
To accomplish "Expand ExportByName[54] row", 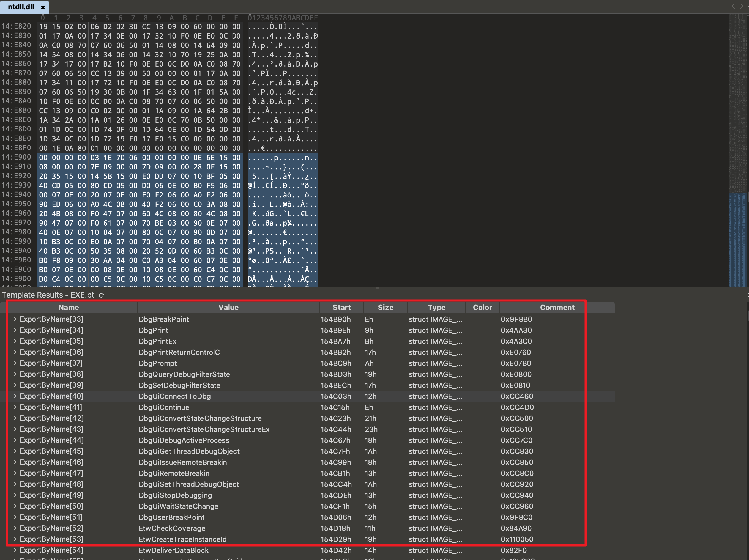I will coord(15,550).
